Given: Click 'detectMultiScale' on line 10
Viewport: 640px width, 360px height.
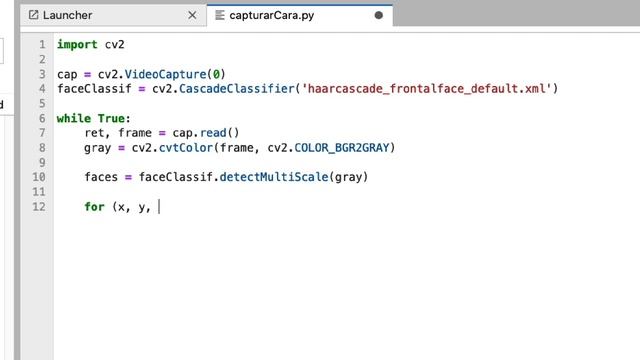Looking at the screenshot, I should pos(274,177).
